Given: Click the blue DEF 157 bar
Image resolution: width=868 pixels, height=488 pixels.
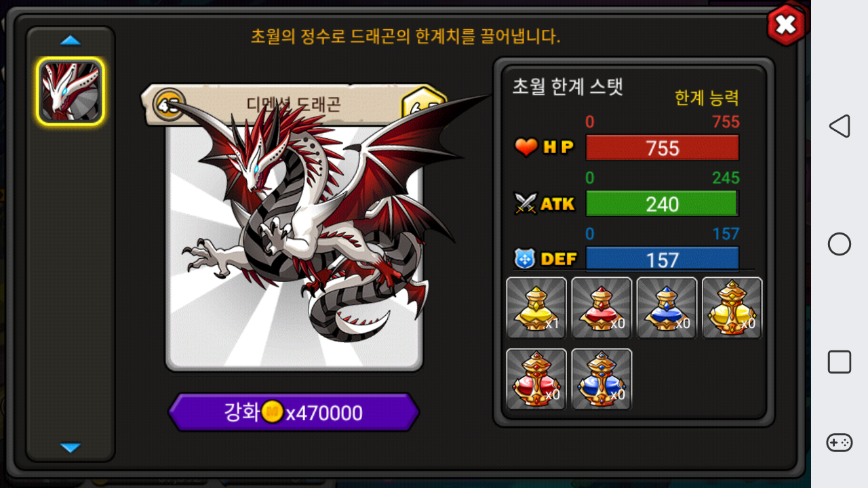Looking at the screenshot, I should [x=662, y=259].
